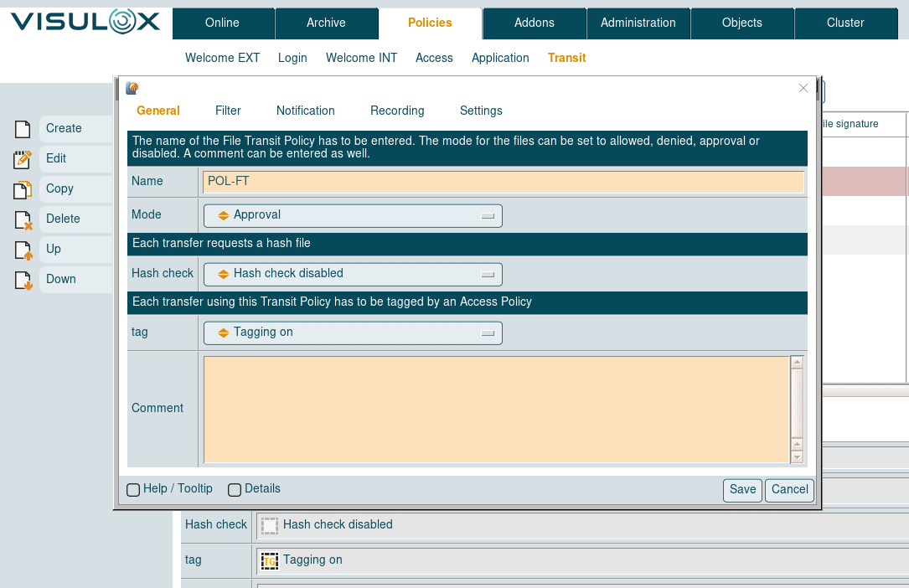Open the tag dropdown showing Tagging on
909x588 pixels.
point(353,333)
